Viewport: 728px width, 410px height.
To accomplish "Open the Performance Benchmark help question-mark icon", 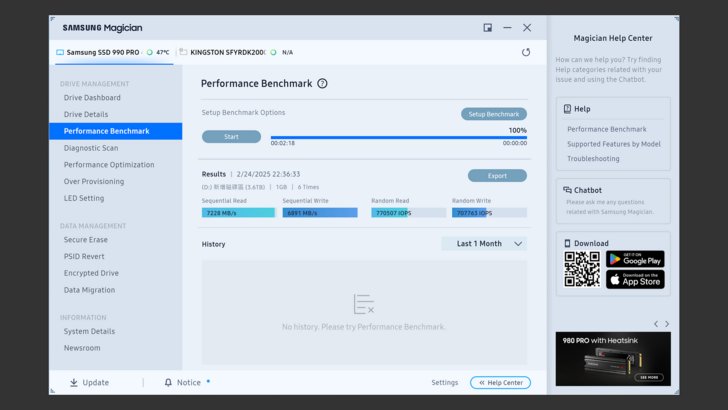I will pyautogui.click(x=322, y=84).
